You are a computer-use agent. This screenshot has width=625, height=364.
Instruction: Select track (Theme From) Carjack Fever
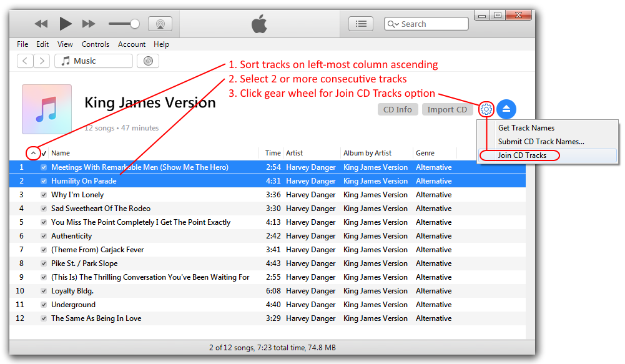97,250
